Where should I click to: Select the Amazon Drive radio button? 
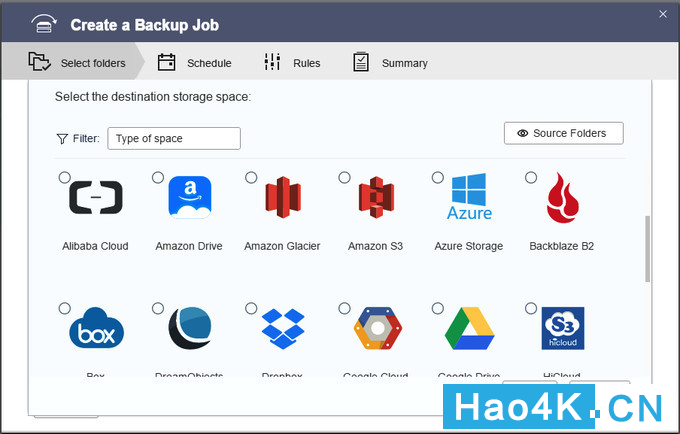tap(158, 177)
